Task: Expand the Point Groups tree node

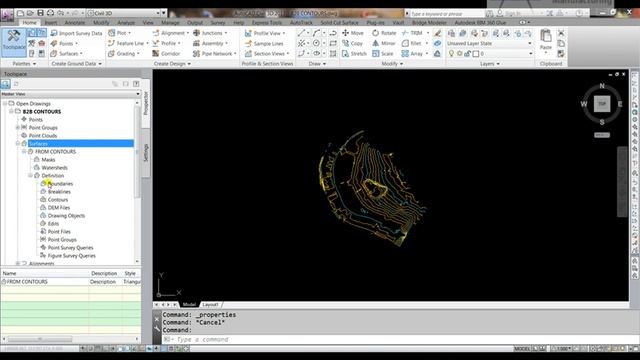Action: point(18,127)
